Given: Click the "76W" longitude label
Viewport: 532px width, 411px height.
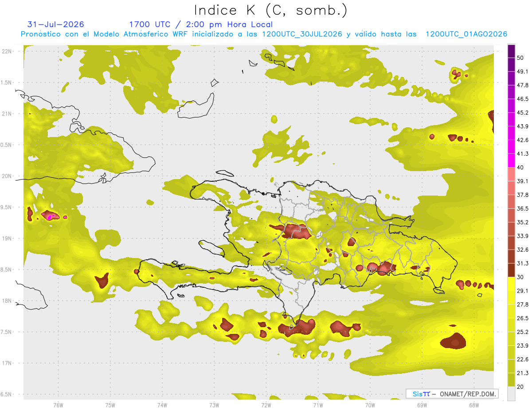Looking at the screenshot, I should click(58, 404).
